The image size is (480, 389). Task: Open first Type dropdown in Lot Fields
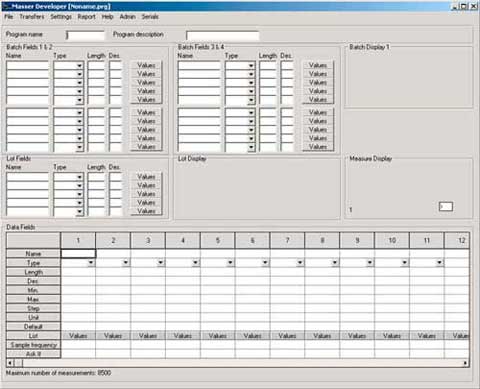79,177
